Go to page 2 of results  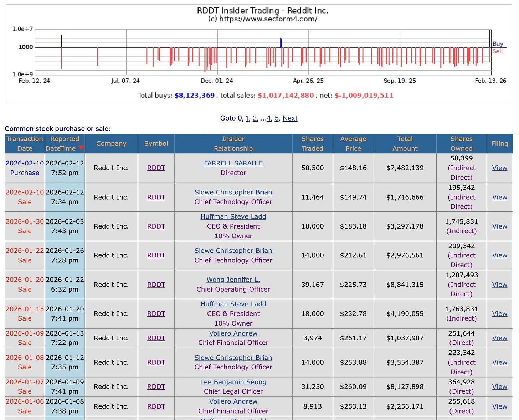pos(255,118)
